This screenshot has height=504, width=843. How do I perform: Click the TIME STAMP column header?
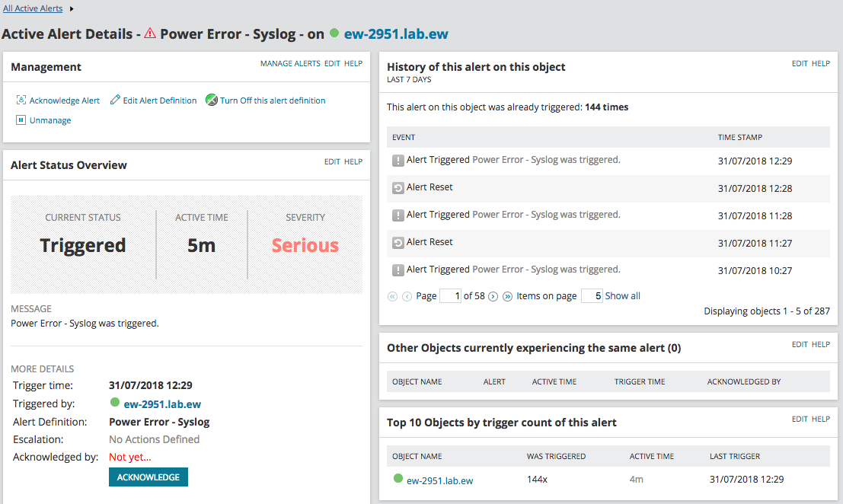coord(740,138)
